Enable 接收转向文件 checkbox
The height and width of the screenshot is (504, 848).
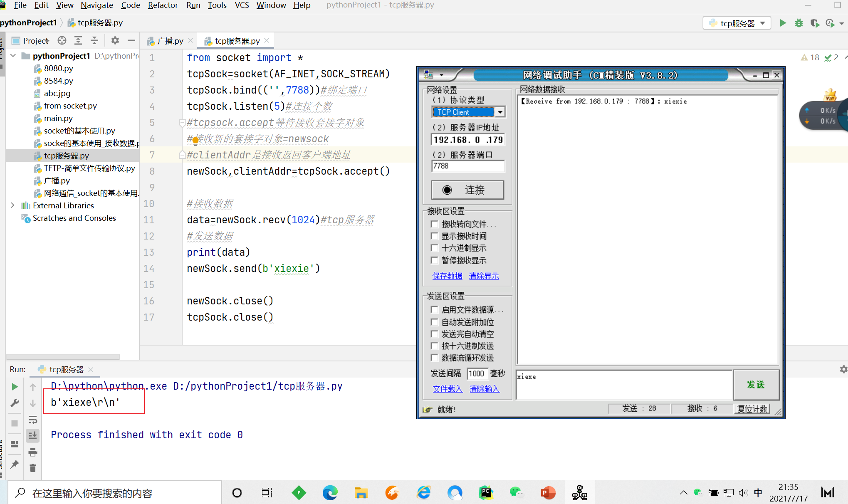435,224
